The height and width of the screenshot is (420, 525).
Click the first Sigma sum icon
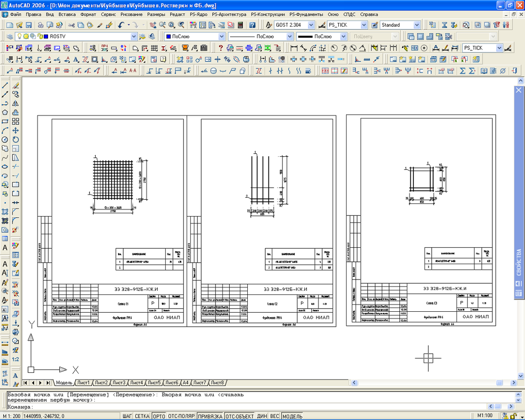tap(462, 71)
